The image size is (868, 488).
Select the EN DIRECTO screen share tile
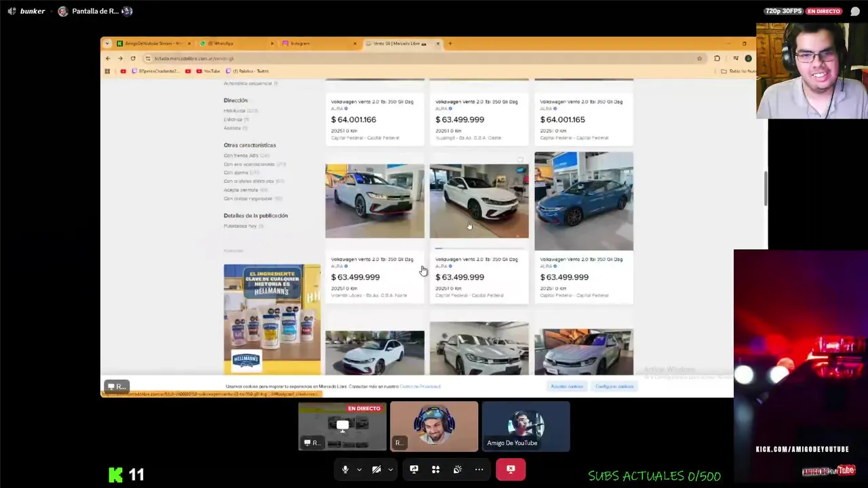pos(342,426)
